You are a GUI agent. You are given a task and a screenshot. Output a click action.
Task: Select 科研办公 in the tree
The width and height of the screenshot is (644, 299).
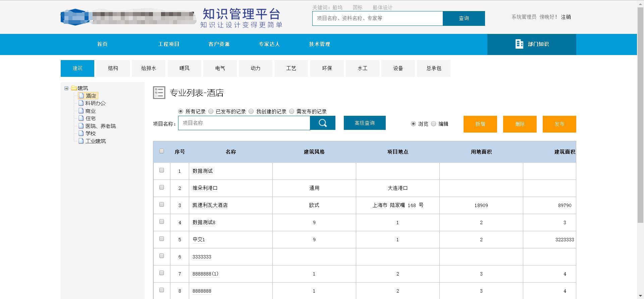pyautogui.click(x=95, y=103)
